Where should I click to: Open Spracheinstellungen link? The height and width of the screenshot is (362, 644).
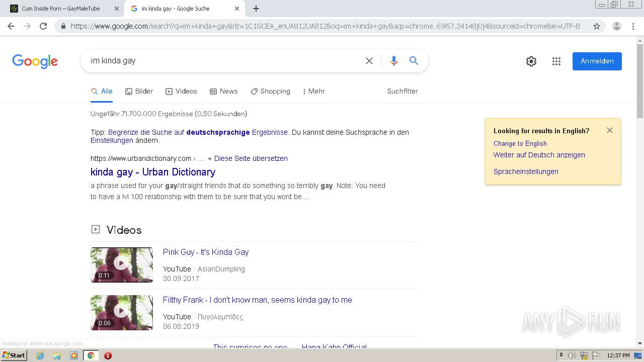[x=526, y=171]
